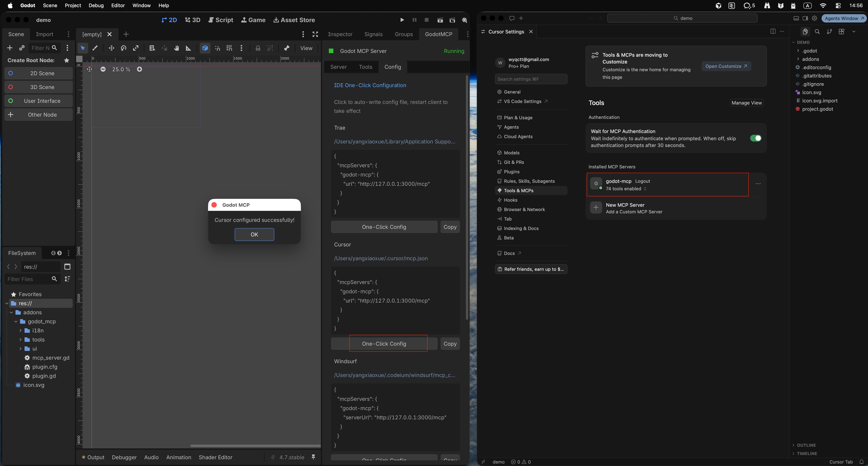Collapse the addons folder in FileSystem
This screenshot has height=466, width=868.
[x=12, y=313]
